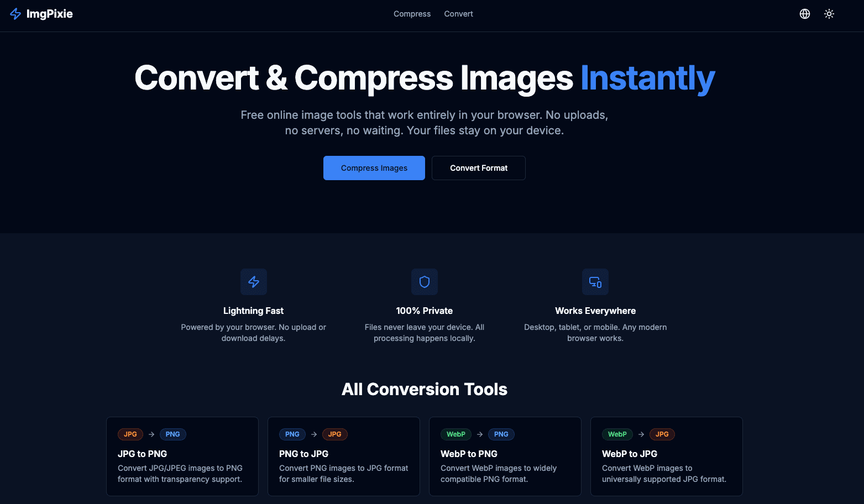This screenshot has width=864, height=504.
Task: Click the JPG badge in WebP to JPG card
Action: tap(662, 434)
